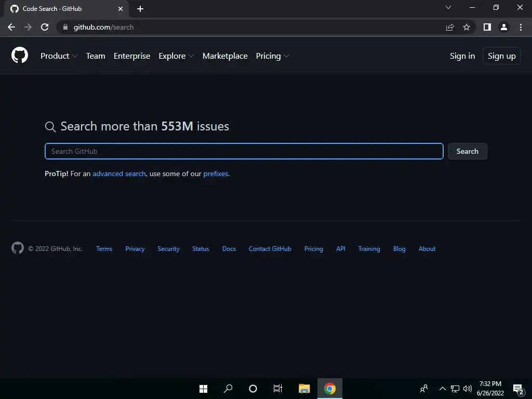Focus the Search GitHub input field
This screenshot has height=399, width=532.
click(x=244, y=151)
